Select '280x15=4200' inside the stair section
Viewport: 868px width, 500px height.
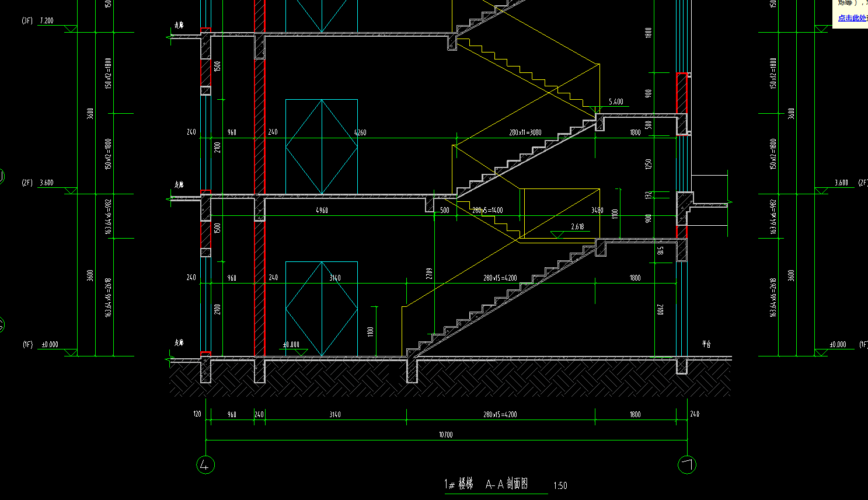point(500,278)
